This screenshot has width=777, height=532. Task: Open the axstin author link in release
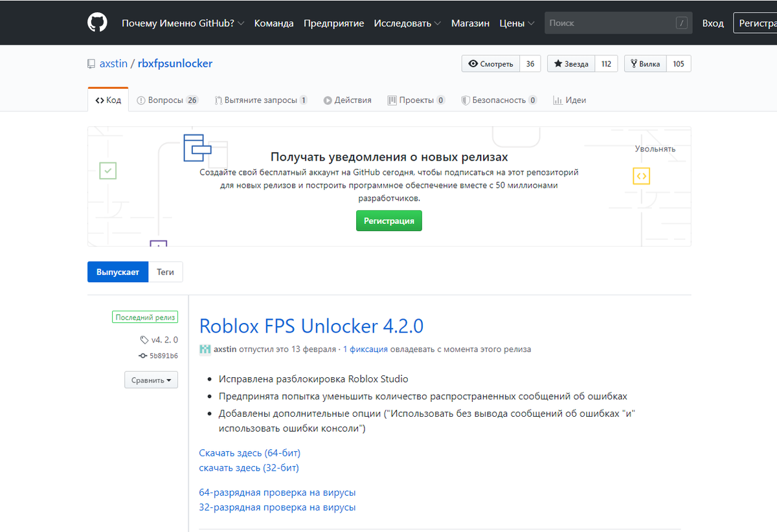click(x=225, y=349)
